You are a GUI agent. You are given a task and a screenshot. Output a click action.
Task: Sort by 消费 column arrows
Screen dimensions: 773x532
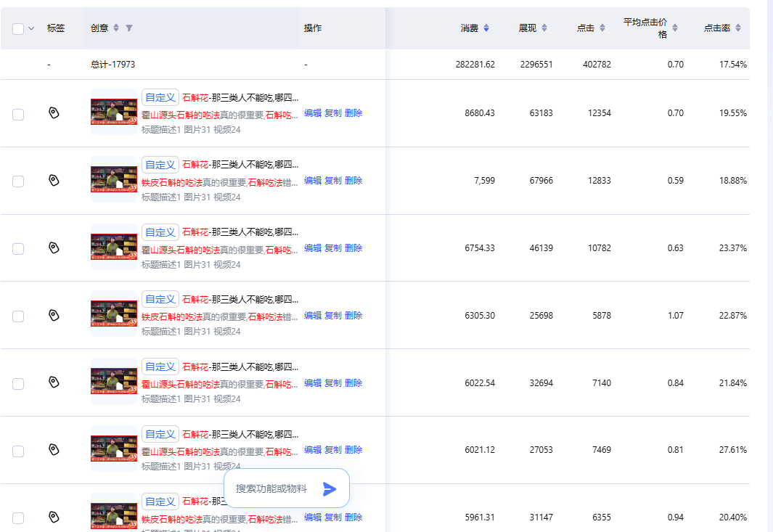486,28
